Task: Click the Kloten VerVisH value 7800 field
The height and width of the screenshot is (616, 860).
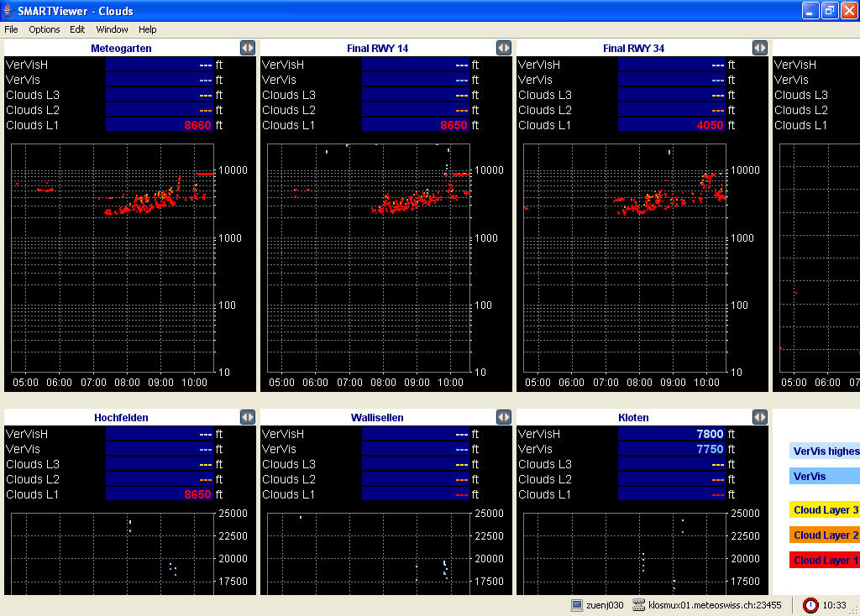Action: point(670,434)
